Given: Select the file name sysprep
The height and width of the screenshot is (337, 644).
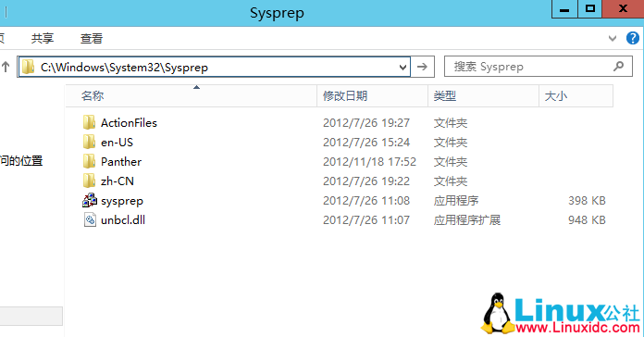Looking at the screenshot, I should coord(122,201).
